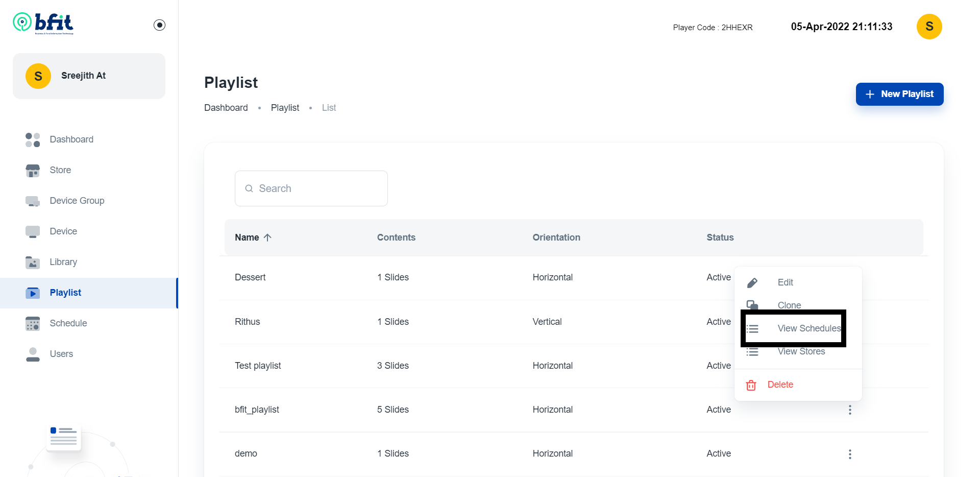Click the bfit logo
The height and width of the screenshot is (477, 980).
click(43, 23)
